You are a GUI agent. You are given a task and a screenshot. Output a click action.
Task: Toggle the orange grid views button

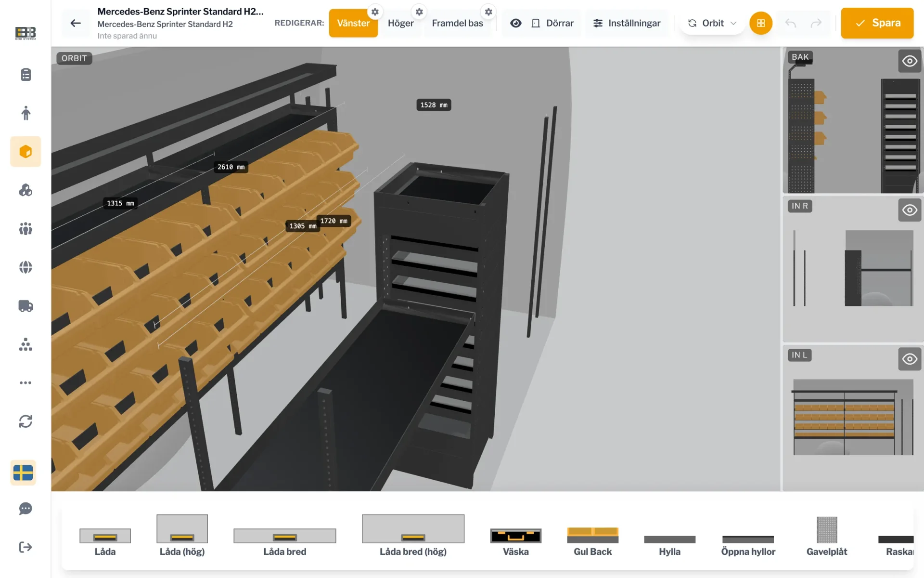(x=761, y=23)
